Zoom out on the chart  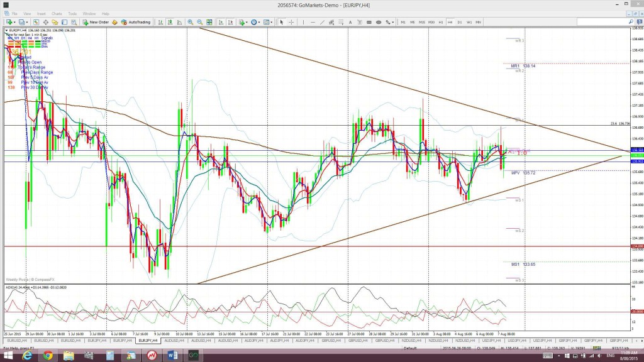pos(199,22)
